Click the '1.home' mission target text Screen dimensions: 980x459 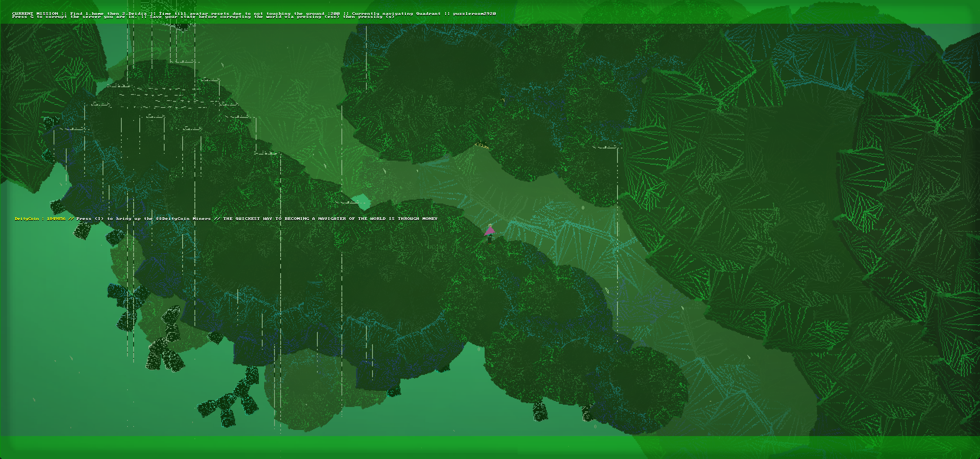pos(95,14)
